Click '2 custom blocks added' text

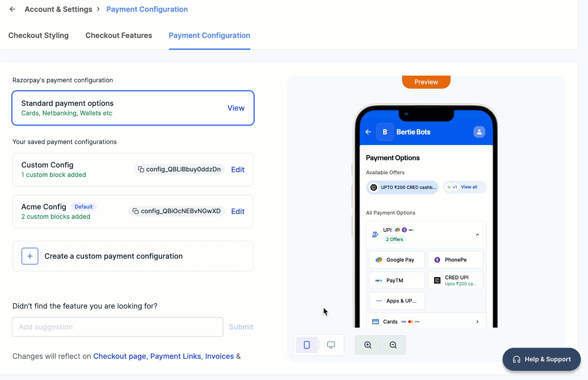[x=56, y=217]
